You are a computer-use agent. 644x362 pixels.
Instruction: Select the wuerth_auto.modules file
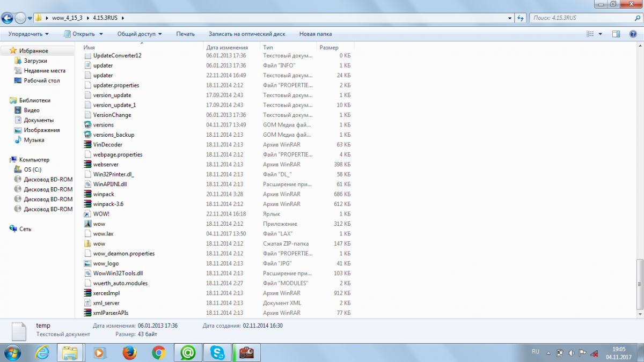tap(120, 283)
